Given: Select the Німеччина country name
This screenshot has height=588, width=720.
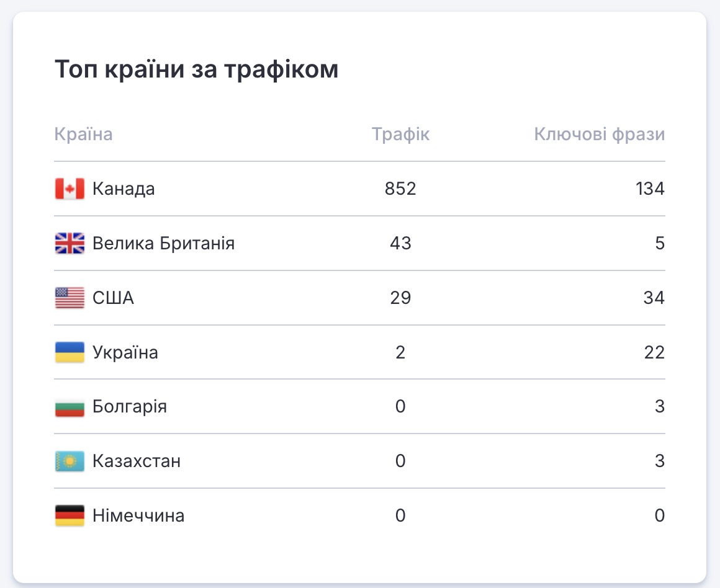Looking at the screenshot, I should 138,515.
